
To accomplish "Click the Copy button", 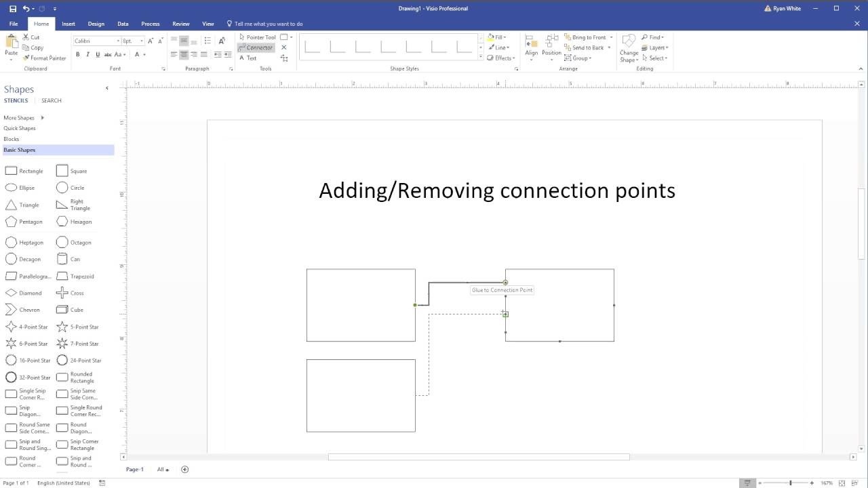I will [33, 47].
